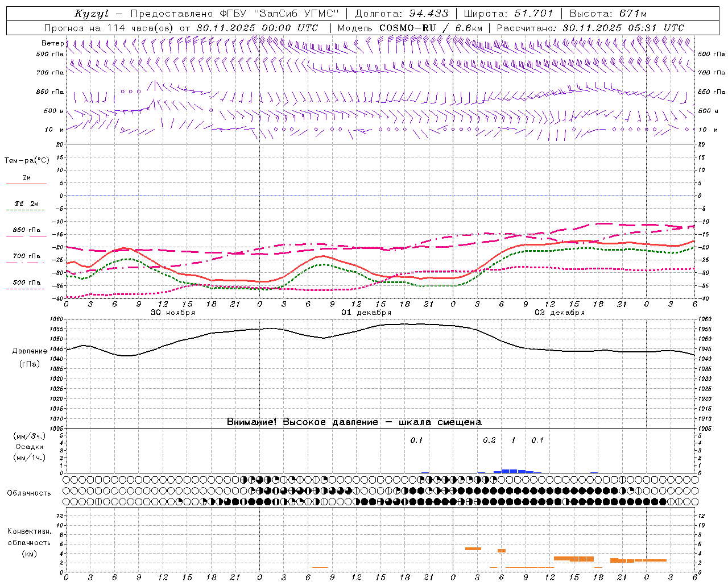Click the Модель COSMO-RU / 6.6км text
The image size is (728, 582).
410,28
